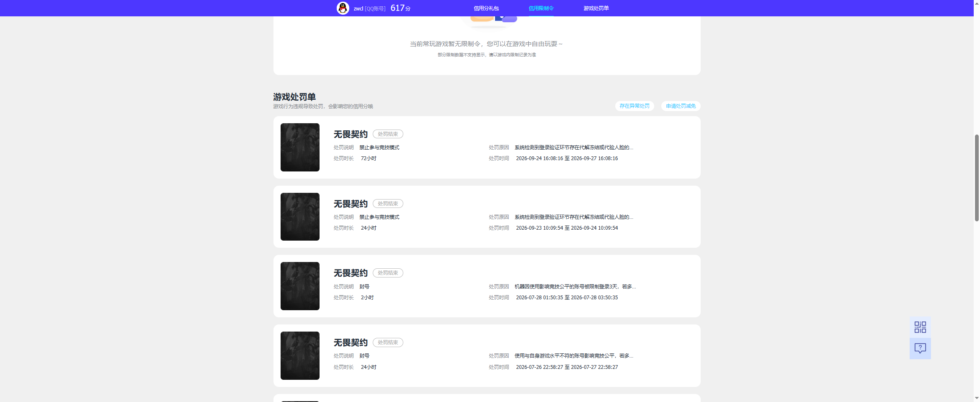Open game thumbnail of the 2026-09-23 penalty card
This screenshot has height=402, width=980.
pyautogui.click(x=300, y=217)
